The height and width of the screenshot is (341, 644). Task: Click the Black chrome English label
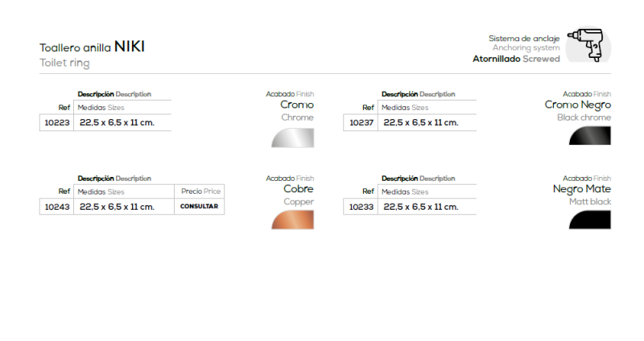584,117
